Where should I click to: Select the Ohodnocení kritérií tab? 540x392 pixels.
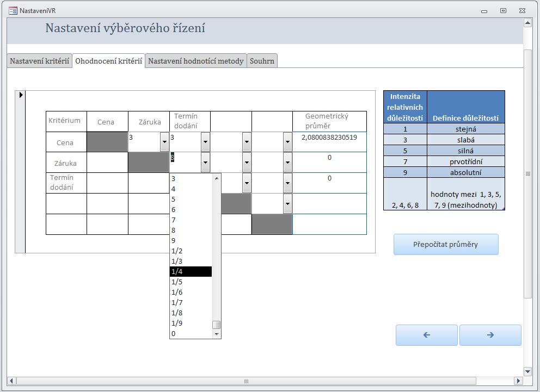click(x=108, y=61)
